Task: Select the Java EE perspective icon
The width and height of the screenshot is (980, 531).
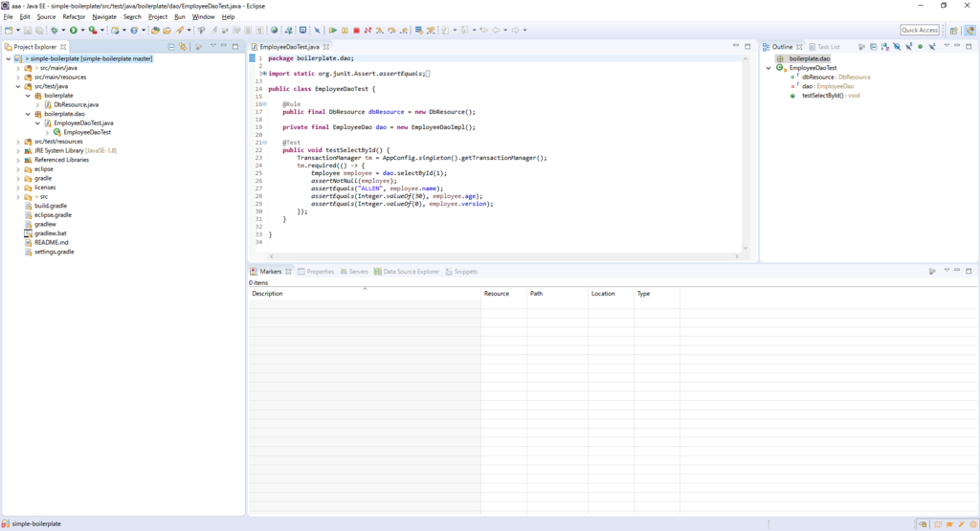Action: point(970,30)
